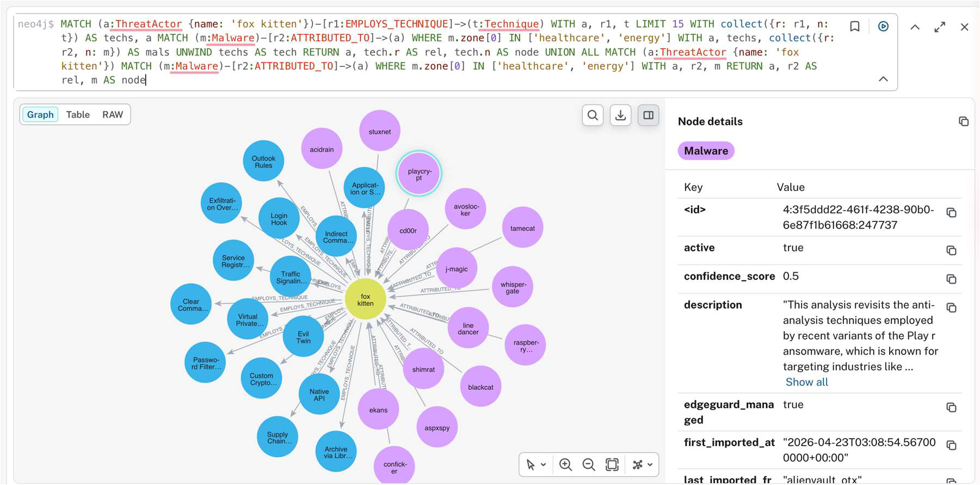The width and height of the screenshot is (980, 485).
Task: Collapse the result frame
Action: click(x=915, y=27)
